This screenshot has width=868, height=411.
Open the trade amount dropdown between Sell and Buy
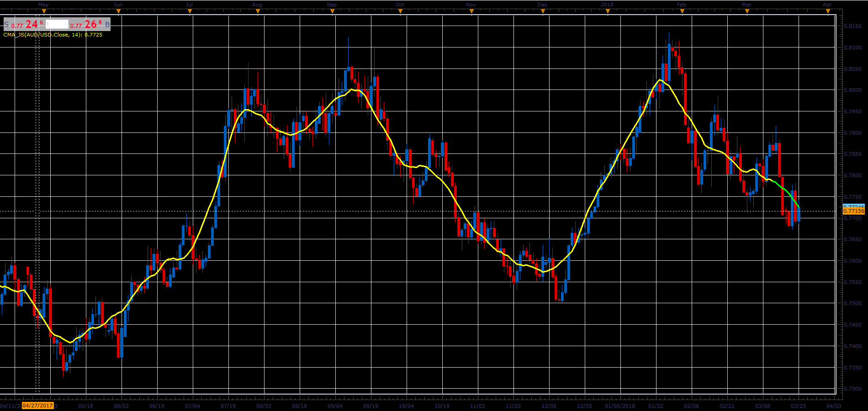57,25
